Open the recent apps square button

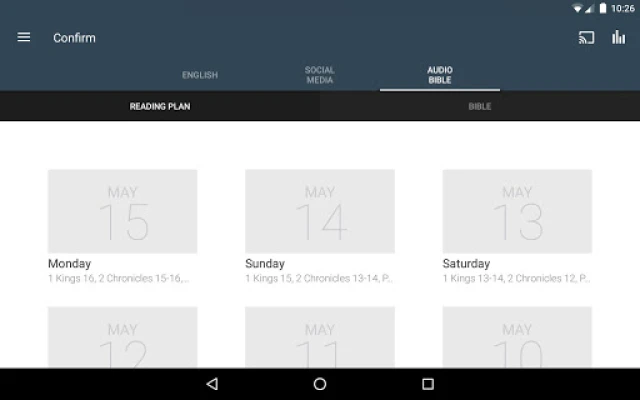coord(428,384)
